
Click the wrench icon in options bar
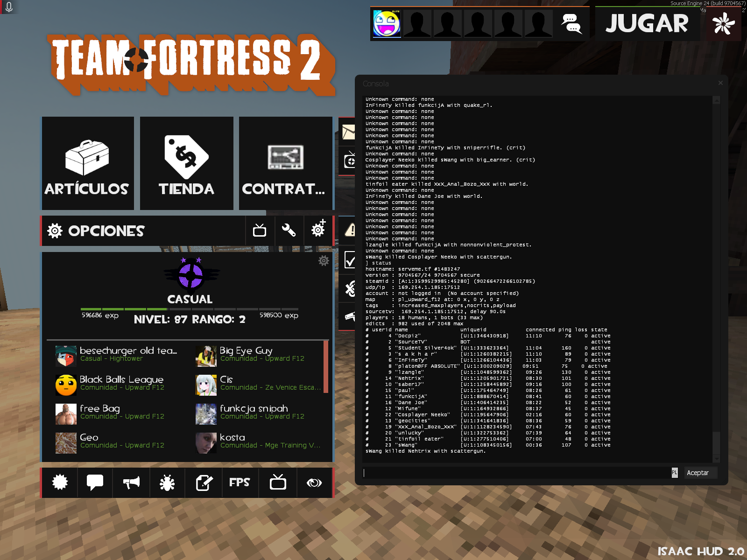point(289,230)
